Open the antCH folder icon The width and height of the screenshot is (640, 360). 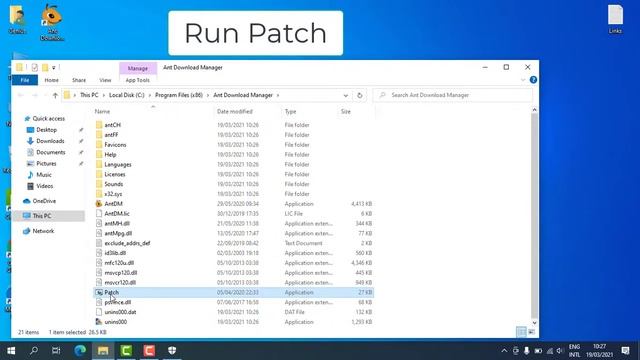[99, 125]
